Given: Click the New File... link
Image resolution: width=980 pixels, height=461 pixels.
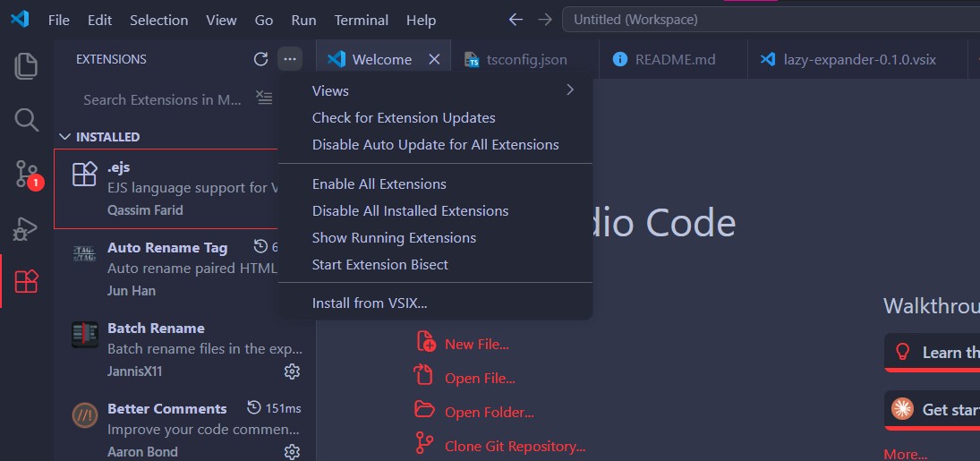Looking at the screenshot, I should (476, 344).
